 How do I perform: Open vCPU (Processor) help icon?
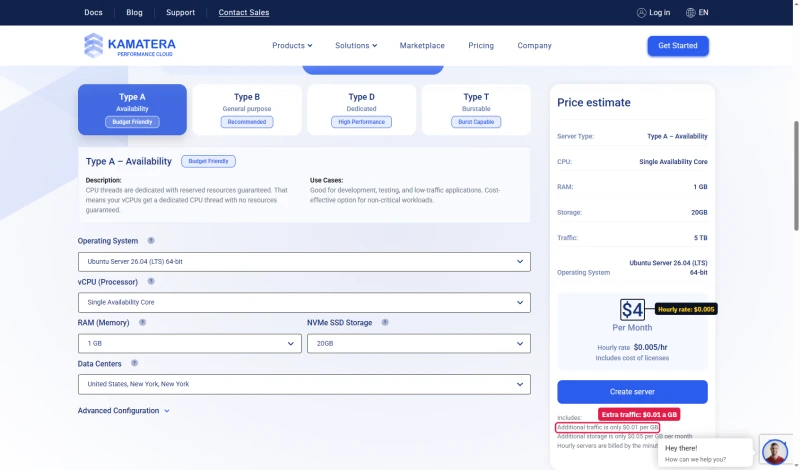click(x=151, y=281)
